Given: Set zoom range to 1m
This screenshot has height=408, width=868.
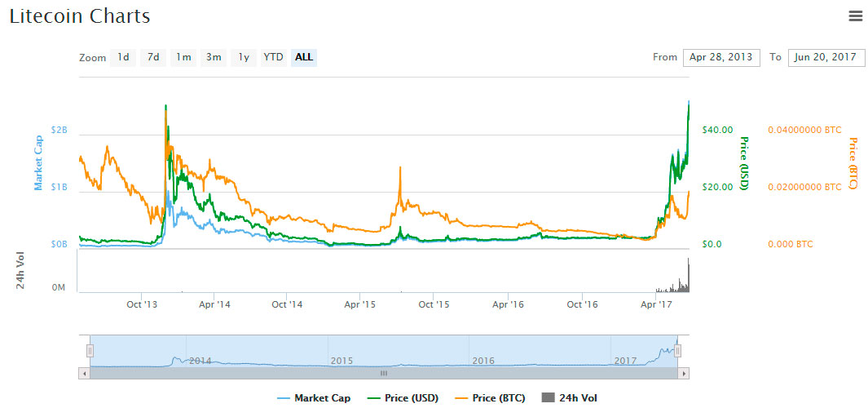Looking at the screenshot, I should 183,57.
